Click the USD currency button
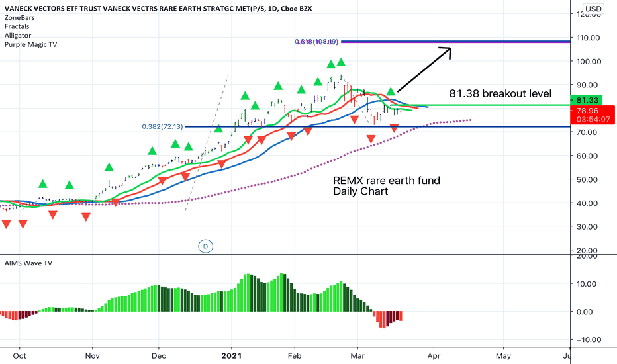The width and height of the screenshot is (617, 364). click(x=593, y=9)
